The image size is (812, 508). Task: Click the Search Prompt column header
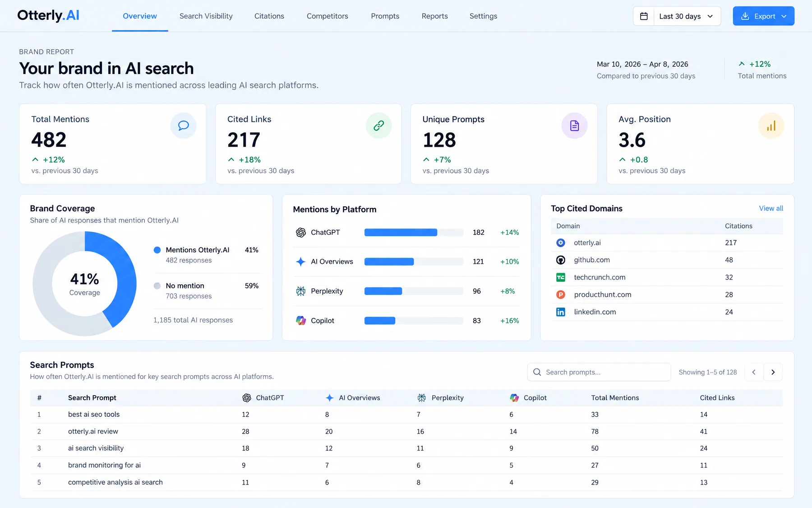click(x=92, y=398)
